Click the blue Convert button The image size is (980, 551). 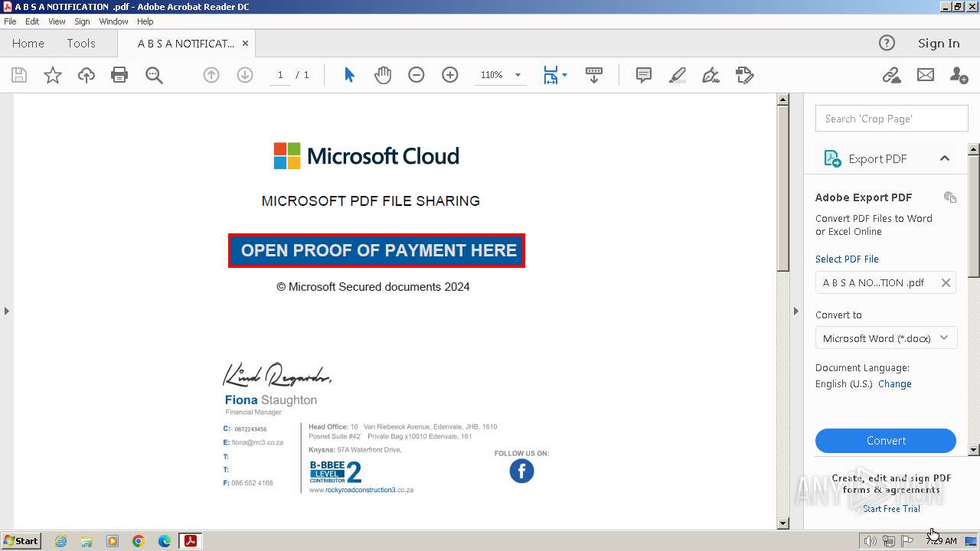click(886, 441)
